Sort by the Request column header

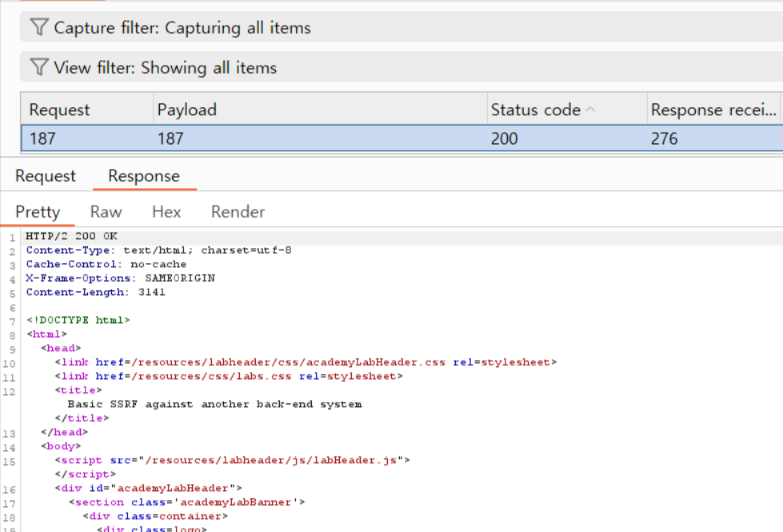[86, 110]
